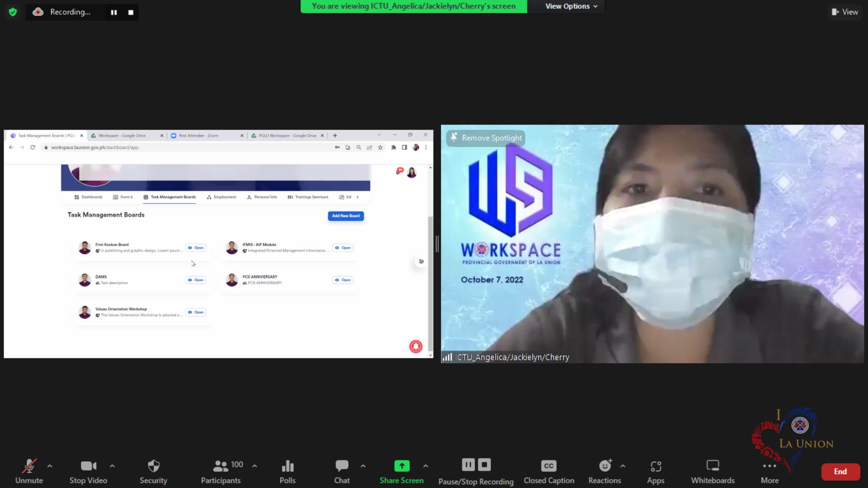Click the divider handle between share and video
Image resolution: width=868 pixels, height=488 pixels.
click(x=437, y=244)
